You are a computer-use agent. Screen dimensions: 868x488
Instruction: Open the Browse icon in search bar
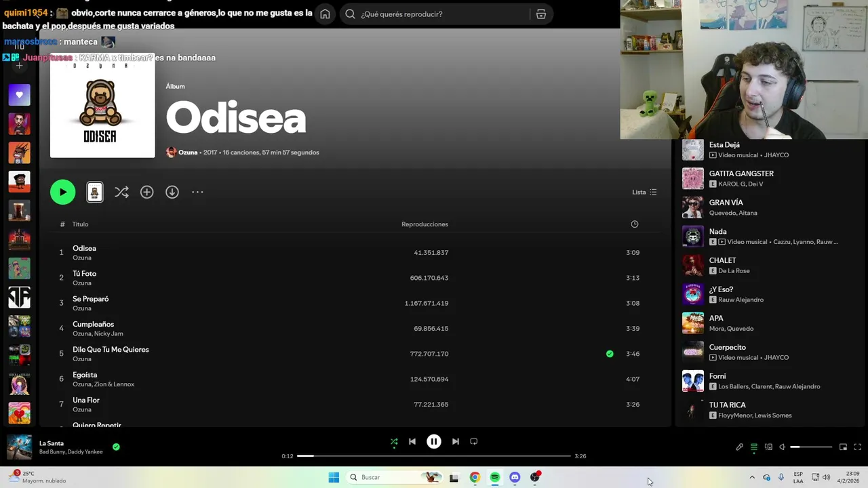pos(541,14)
